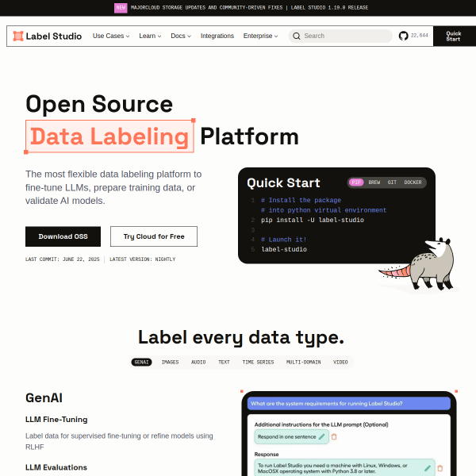
Task: Click the '# Install the package' comment line
Action: pyautogui.click(x=301, y=200)
